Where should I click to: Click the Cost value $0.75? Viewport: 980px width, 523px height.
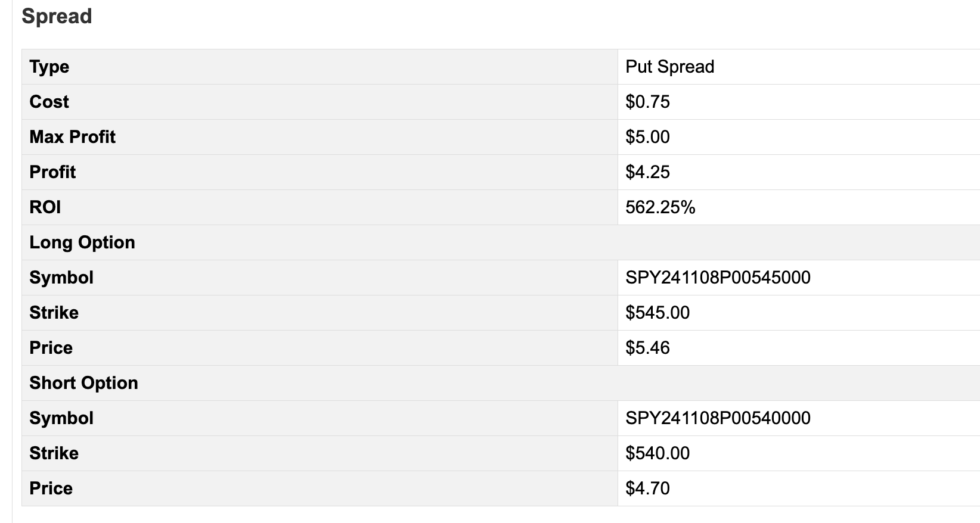[647, 102]
